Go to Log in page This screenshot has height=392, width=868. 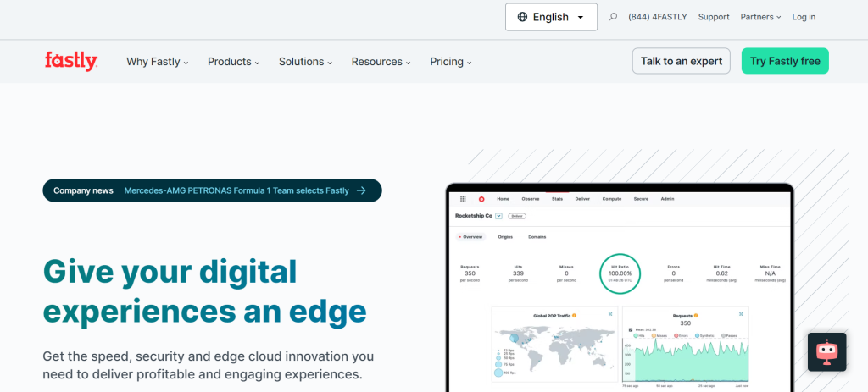[804, 17]
